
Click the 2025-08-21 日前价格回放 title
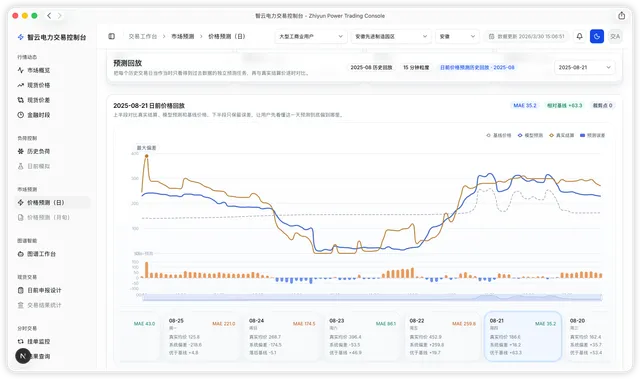pyautogui.click(x=149, y=106)
